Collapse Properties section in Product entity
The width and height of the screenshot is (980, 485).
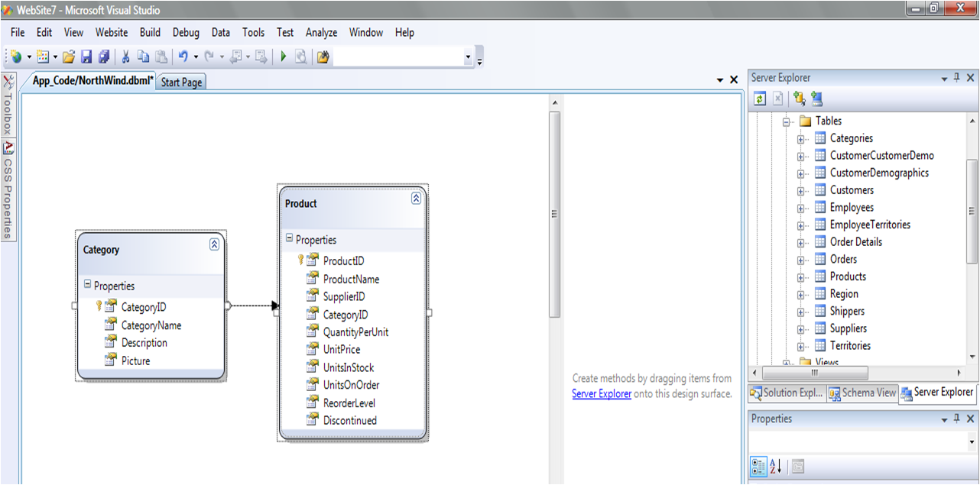(x=289, y=239)
